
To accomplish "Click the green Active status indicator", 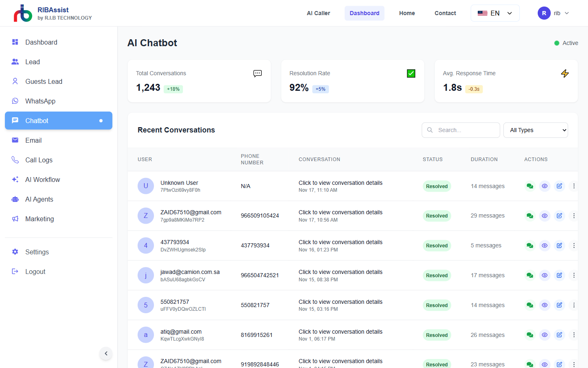I will (556, 43).
